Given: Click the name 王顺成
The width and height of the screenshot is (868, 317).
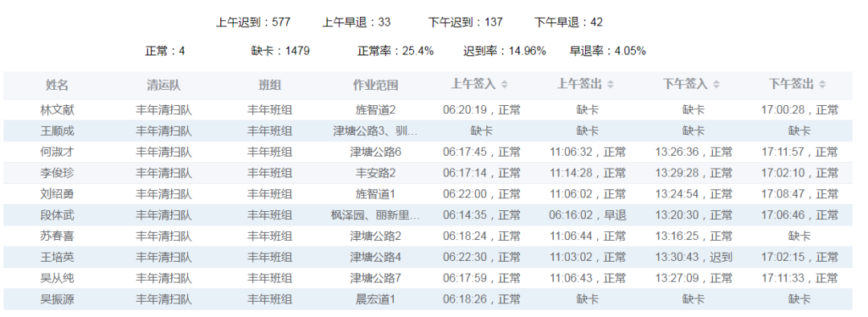Looking at the screenshot, I should click(57, 131).
